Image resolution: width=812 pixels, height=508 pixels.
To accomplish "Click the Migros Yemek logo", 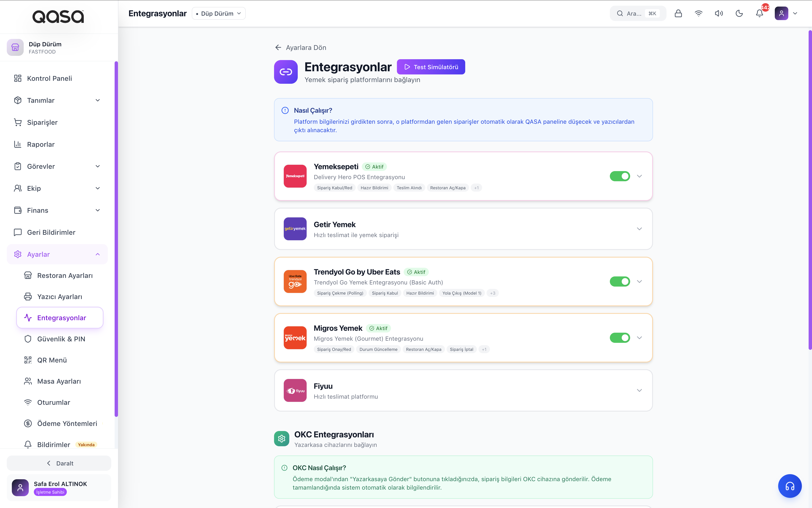I will click(x=295, y=338).
